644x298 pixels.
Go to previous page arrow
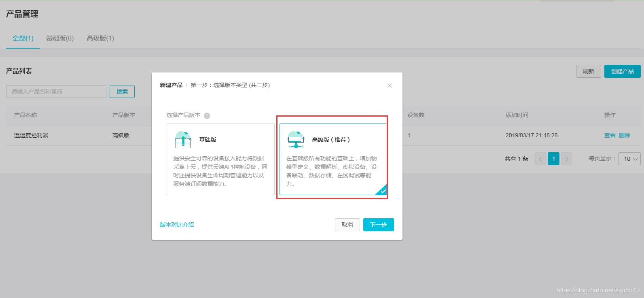tap(540, 159)
